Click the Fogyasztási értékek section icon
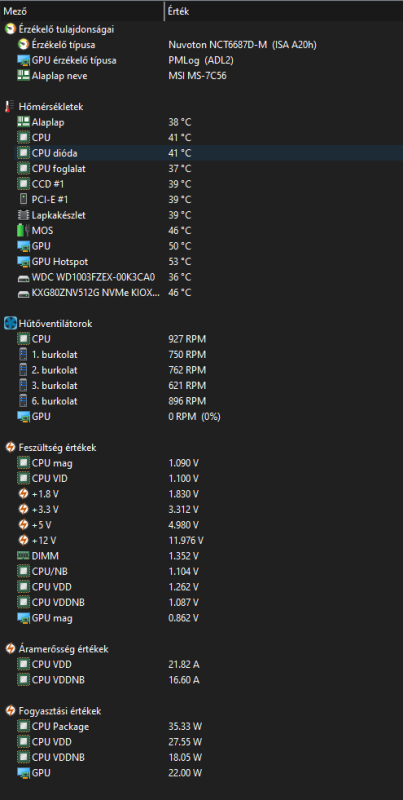This screenshot has width=403, height=800. [10, 711]
